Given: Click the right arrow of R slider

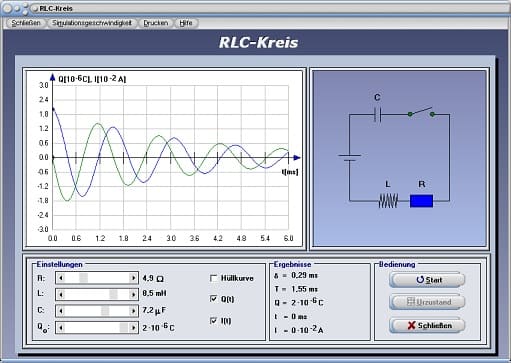Looking at the screenshot, I should [x=133, y=278].
